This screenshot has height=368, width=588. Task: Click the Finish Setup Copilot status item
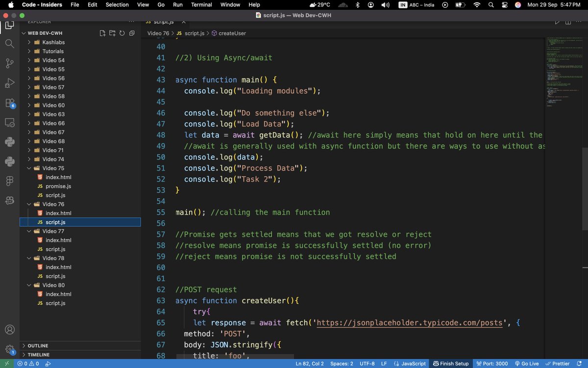click(x=450, y=364)
